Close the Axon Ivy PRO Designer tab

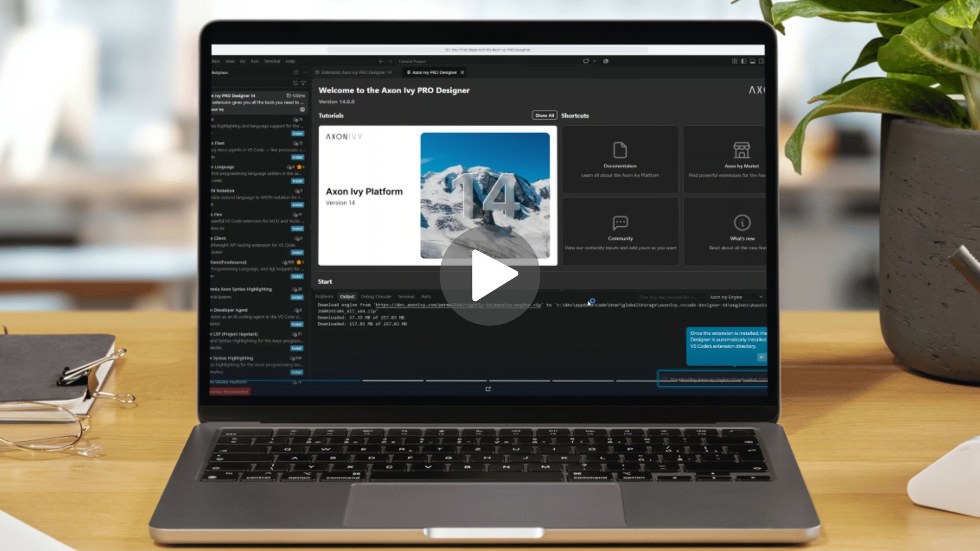point(462,72)
